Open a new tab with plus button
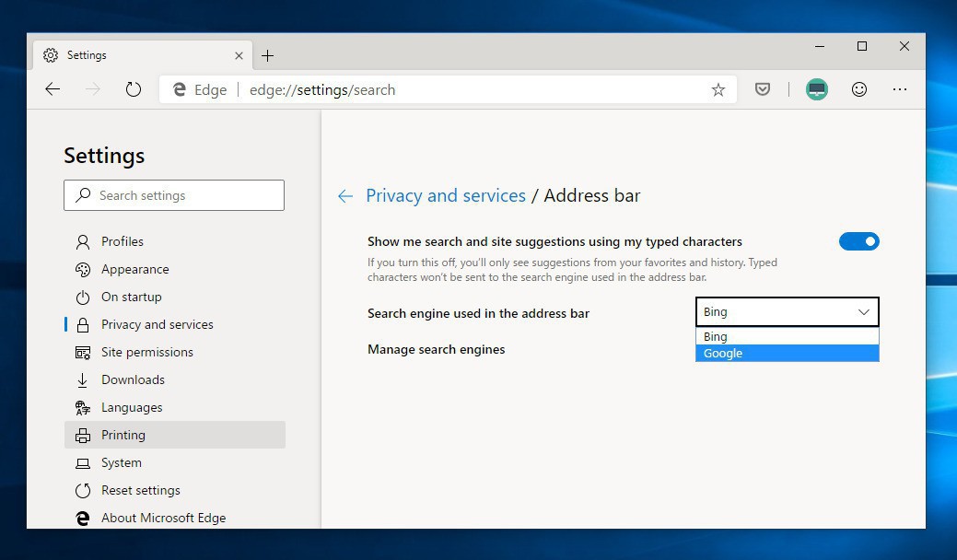 pos(267,55)
